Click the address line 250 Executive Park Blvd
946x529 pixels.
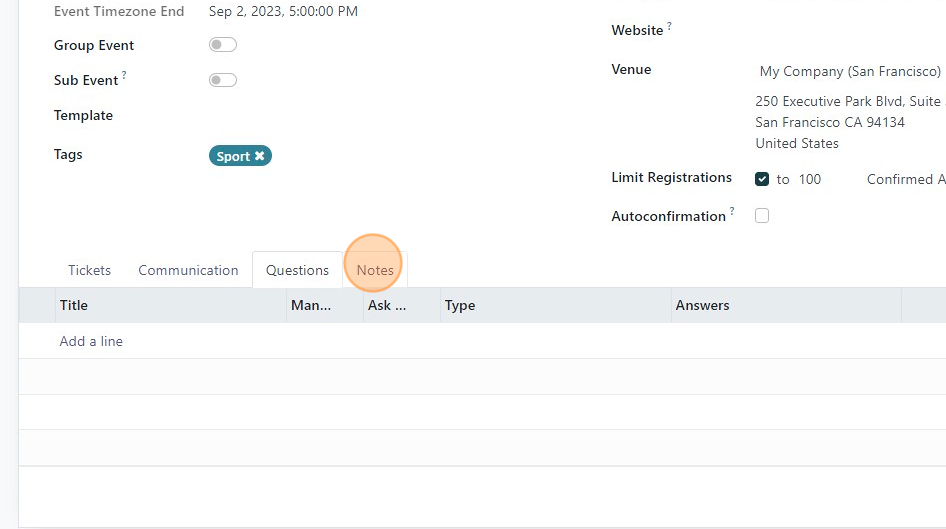click(x=848, y=101)
